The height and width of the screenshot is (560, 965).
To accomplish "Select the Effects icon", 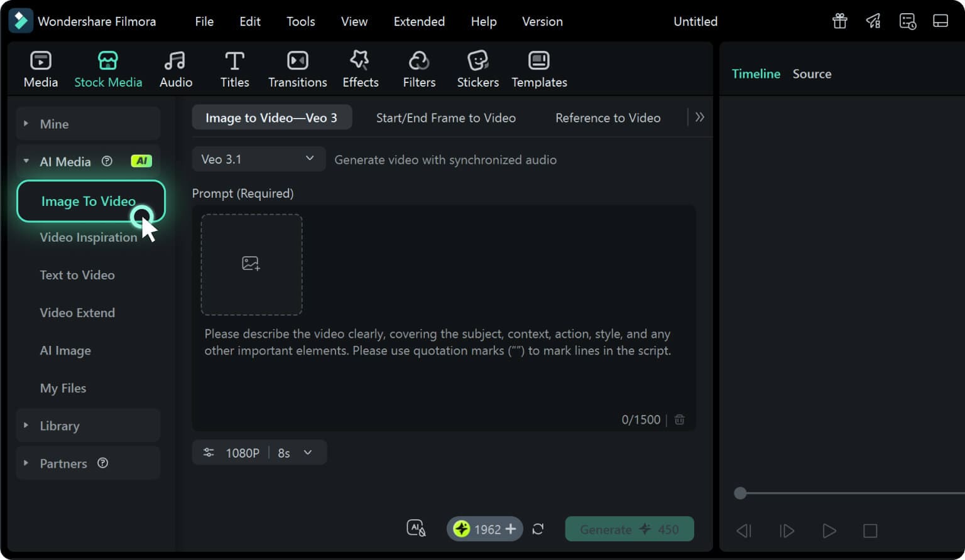I will pyautogui.click(x=360, y=68).
